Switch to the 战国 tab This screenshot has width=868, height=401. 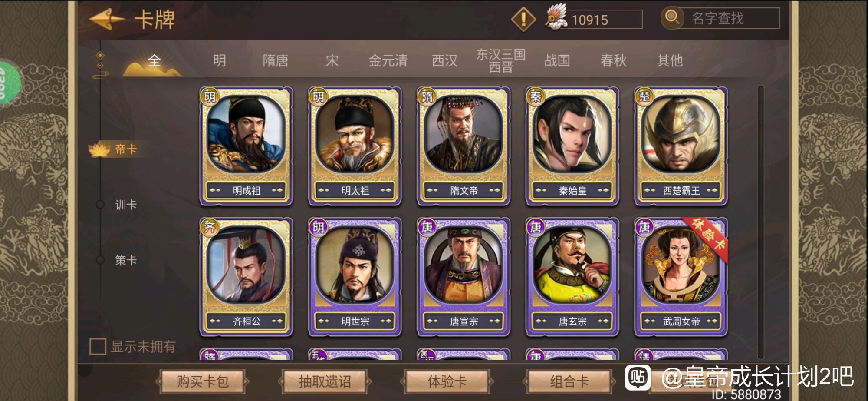click(x=557, y=60)
